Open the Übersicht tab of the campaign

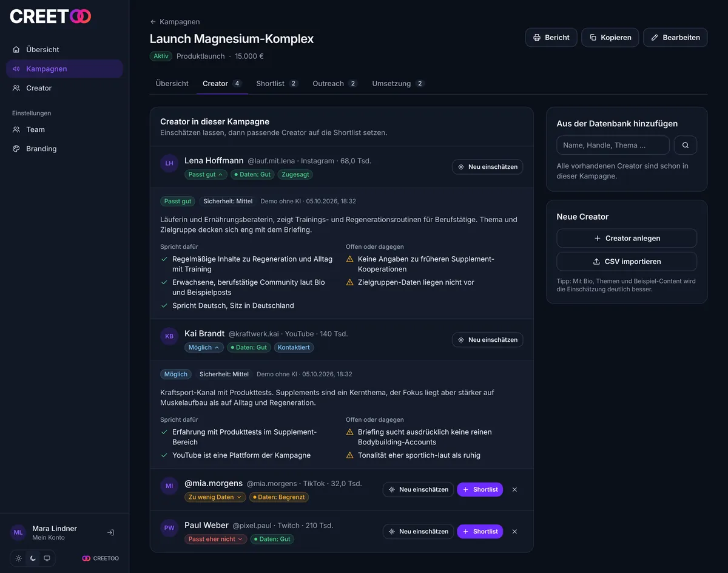pos(172,83)
